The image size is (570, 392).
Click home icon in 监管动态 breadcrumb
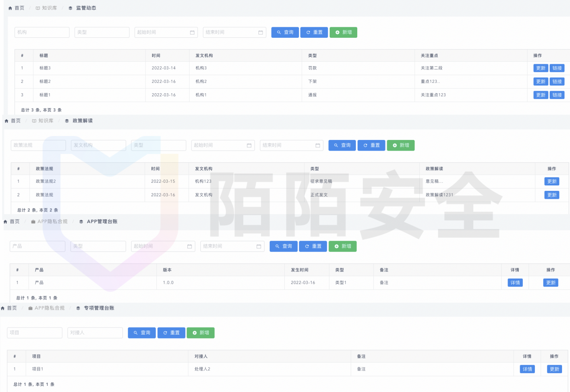pyautogui.click(x=10, y=8)
